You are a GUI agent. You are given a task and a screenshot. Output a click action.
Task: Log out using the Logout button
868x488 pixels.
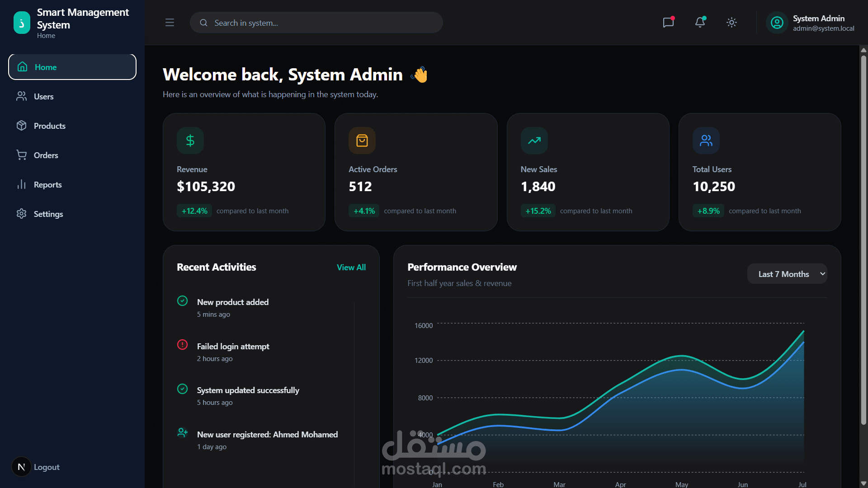tap(46, 467)
